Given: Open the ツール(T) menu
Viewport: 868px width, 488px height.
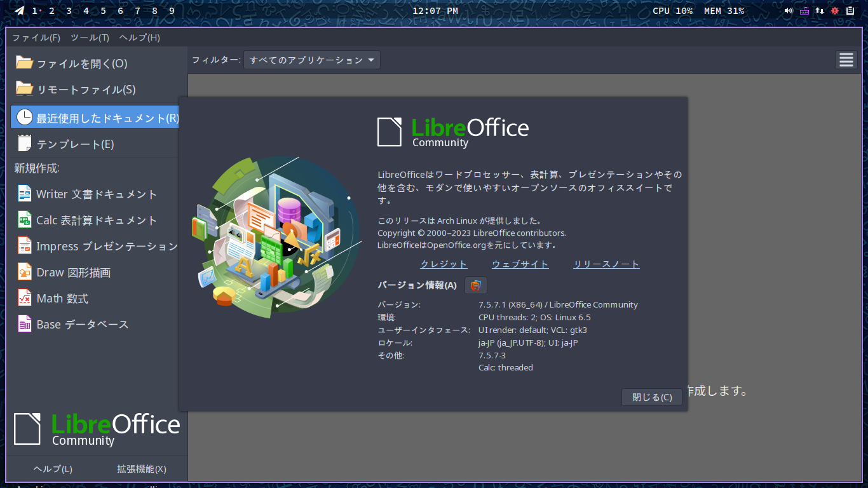Looking at the screenshot, I should (x=90, y=37).
